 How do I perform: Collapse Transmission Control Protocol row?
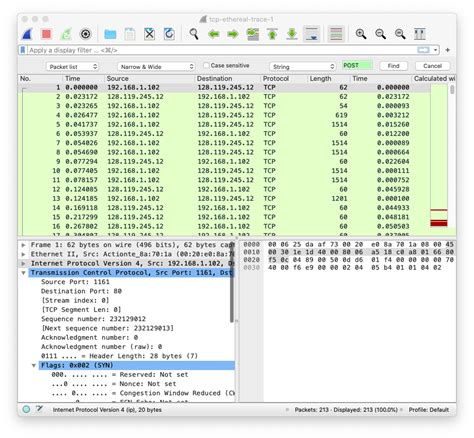pos(23,273)
